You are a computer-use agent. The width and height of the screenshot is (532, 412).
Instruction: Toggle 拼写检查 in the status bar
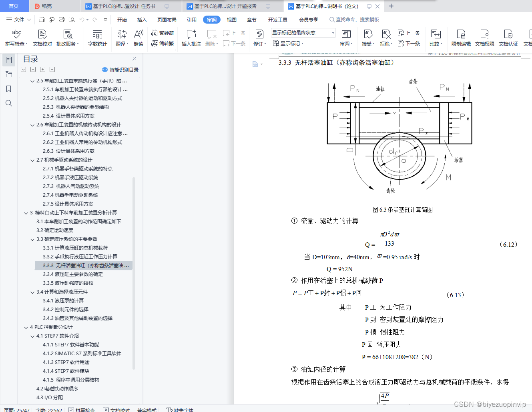point(82,409)
